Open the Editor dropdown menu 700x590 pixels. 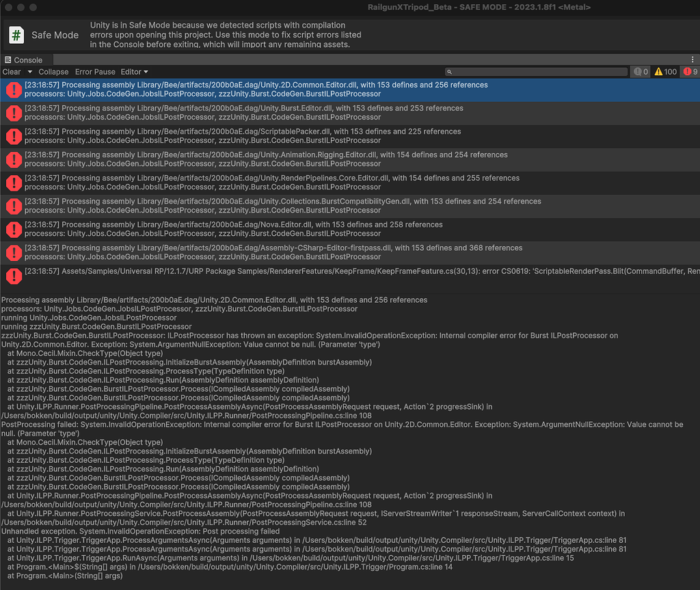144,71
